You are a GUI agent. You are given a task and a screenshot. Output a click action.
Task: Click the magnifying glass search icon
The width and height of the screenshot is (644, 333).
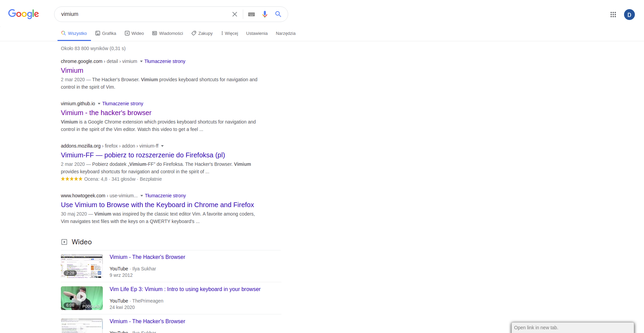[278, 14]
